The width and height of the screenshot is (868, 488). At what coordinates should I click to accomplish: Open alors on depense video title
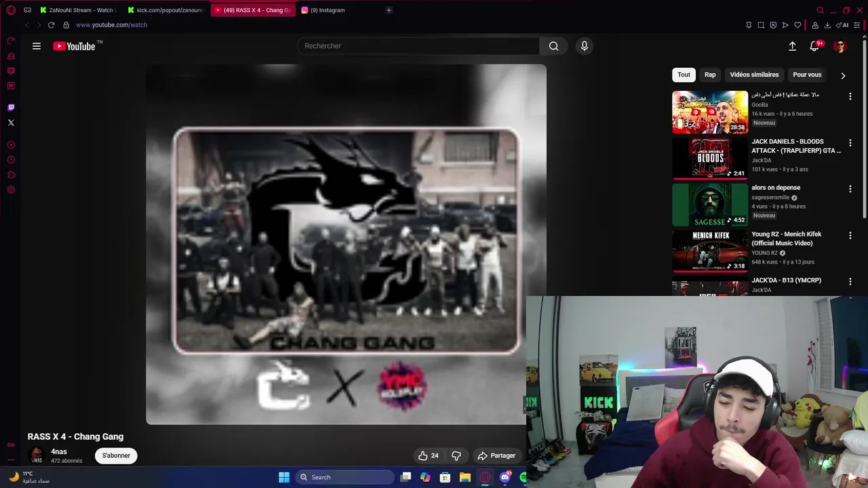[776, 188]
